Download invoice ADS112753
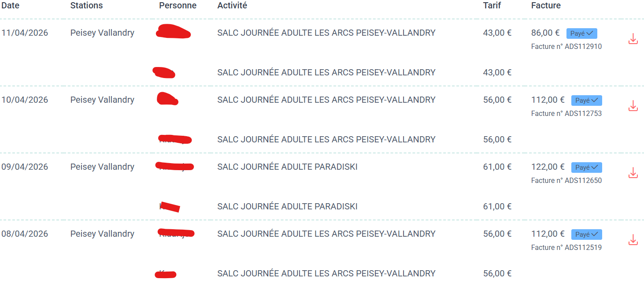The width and height of the screenshot is (644, 283). [x=633, y=106]
